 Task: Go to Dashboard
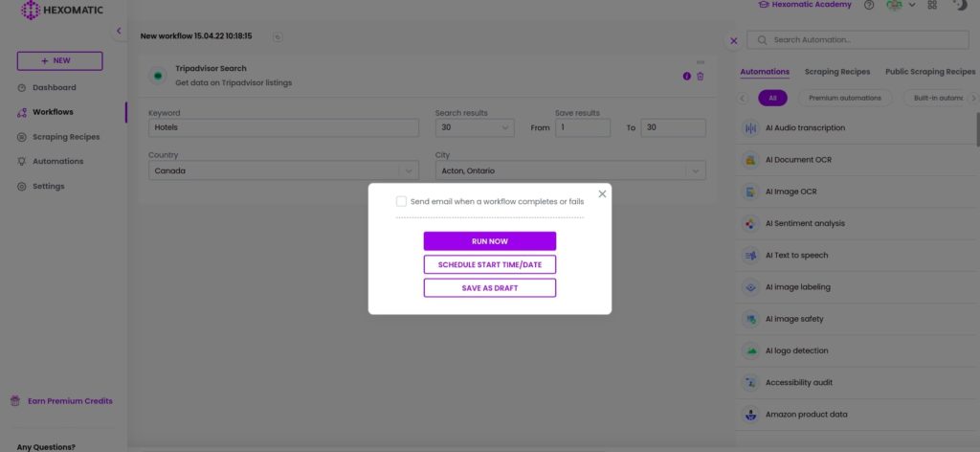(47, 87)
